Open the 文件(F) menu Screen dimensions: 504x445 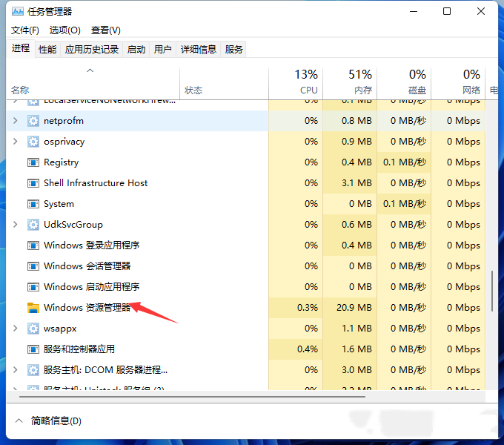click(x=25, y=30)
